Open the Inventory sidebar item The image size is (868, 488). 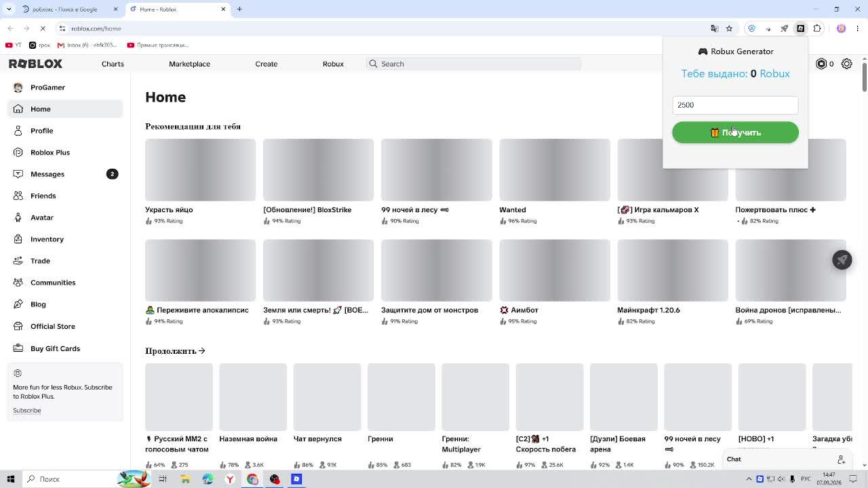click(x=65, y=239)
